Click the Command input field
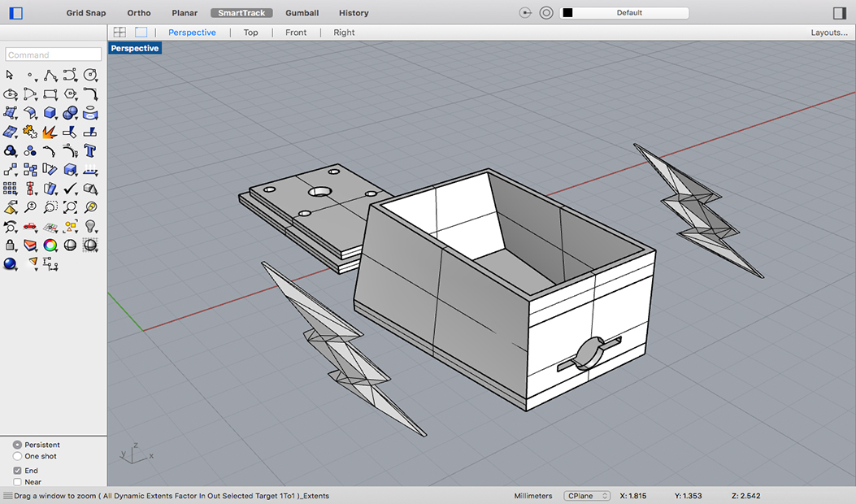 [x=54, y=54]
